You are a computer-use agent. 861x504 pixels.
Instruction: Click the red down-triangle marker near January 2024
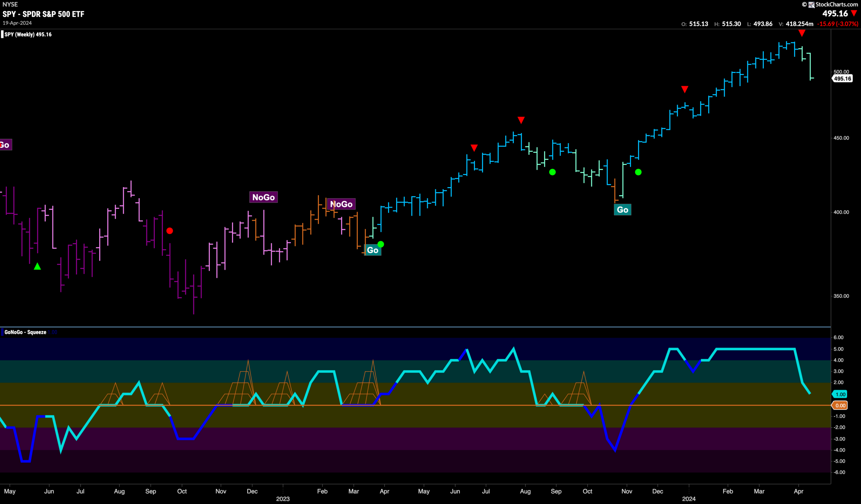pyautogui.click(x=684, y=89)
